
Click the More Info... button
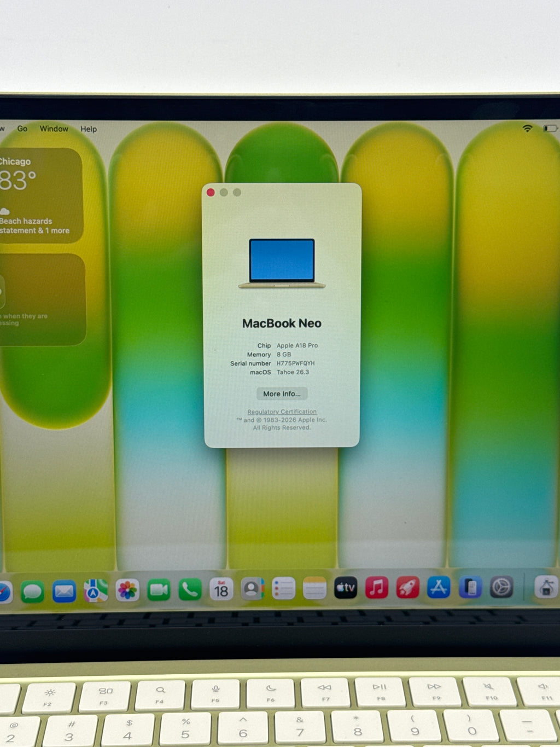[x=282, y=393]
